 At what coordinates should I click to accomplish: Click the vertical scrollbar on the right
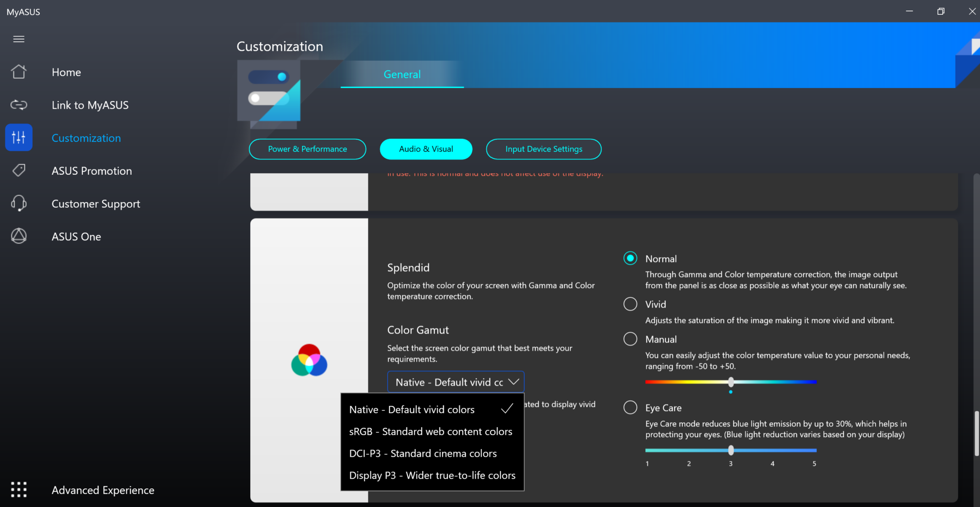tap(976, 433)
